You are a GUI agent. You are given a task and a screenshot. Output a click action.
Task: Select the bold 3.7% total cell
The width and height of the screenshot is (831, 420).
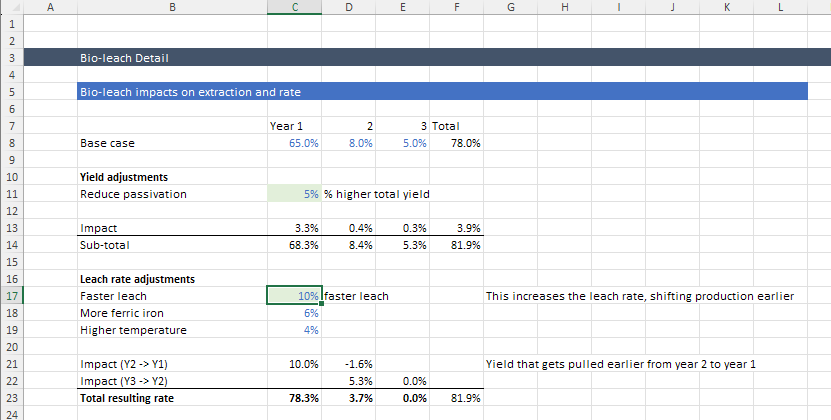(349, 398)
